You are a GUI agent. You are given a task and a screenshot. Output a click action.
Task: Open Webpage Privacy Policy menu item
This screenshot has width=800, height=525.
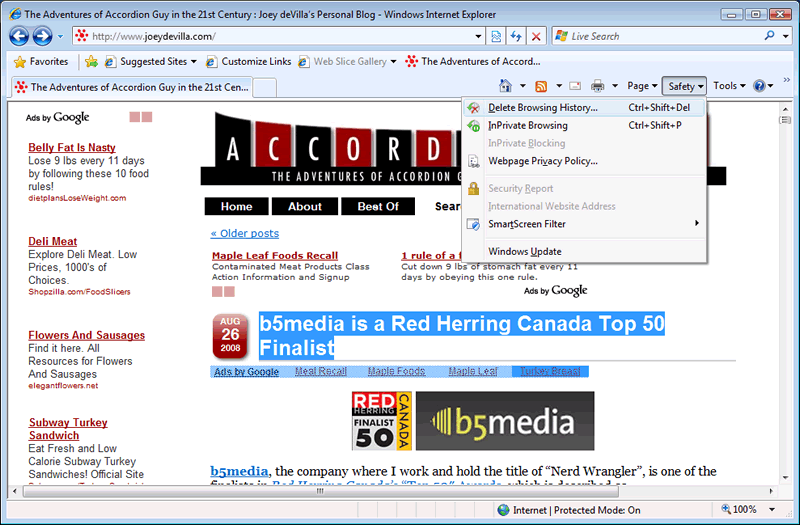[585, 161]
